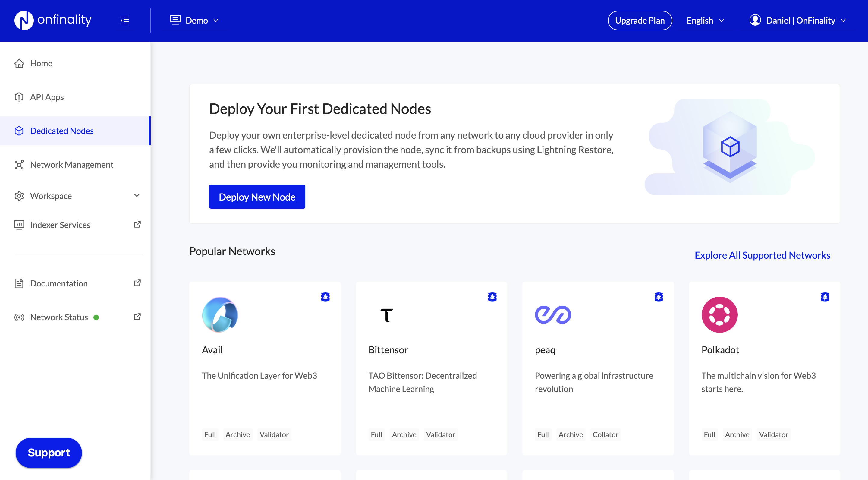This screenshot has height=480, width=868.
Task: Go to API Apps in sidebar
Action: click(47, 97)
